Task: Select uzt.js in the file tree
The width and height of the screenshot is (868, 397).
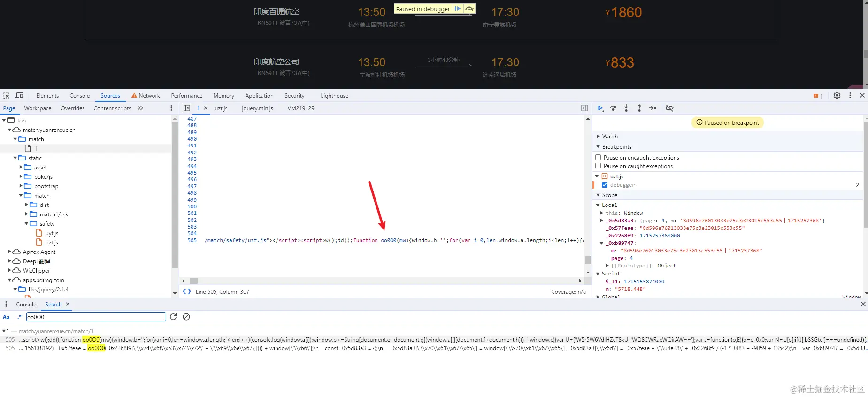Action: (52, 242)
